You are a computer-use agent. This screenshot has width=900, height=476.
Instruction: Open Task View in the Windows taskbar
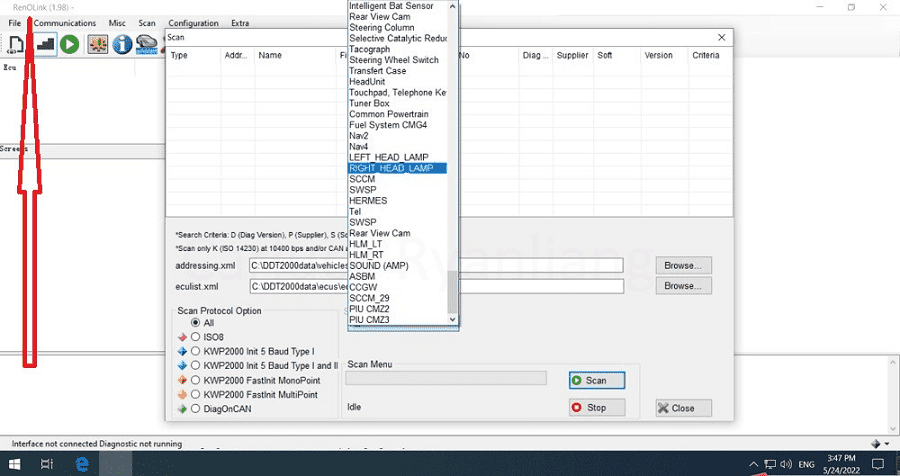point(47,464)
